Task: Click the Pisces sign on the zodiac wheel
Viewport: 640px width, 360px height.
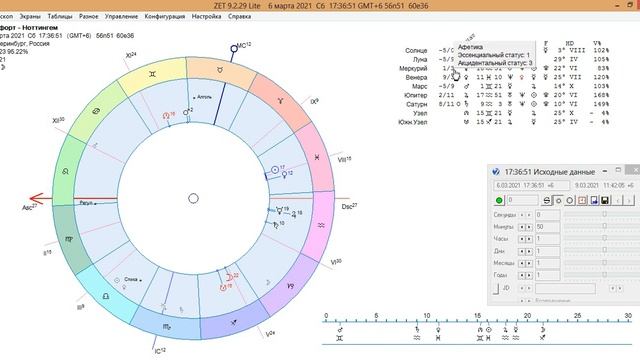Action: point(317,157)
